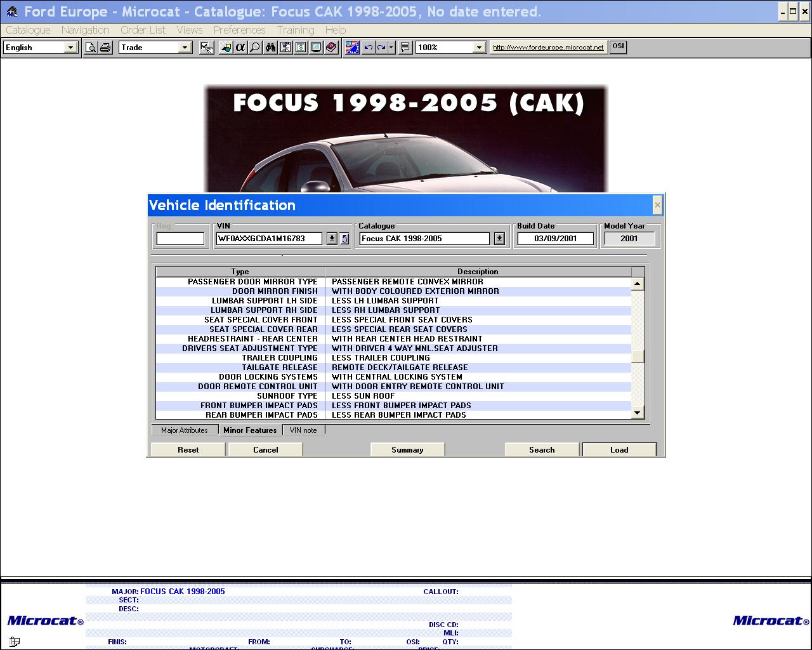Switch to the VIN note tab
Screen dimensions: 812x650
tap(303, 430)
